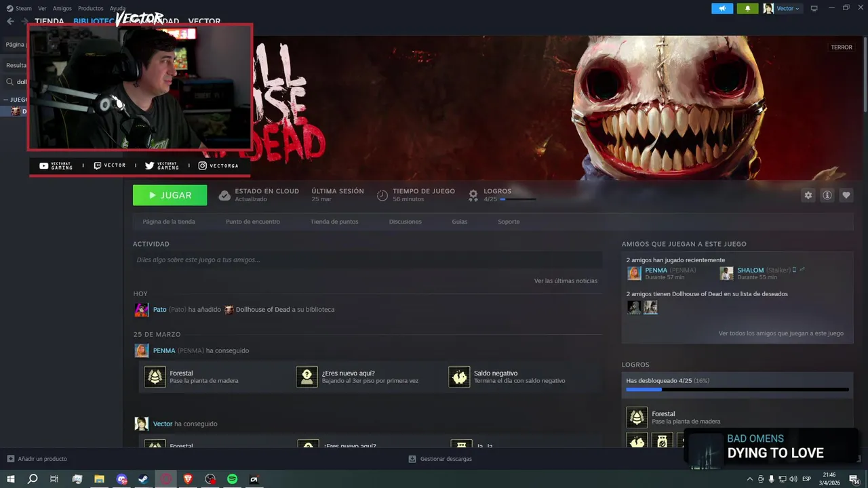Click SHALOM avatar in friends panel
Screen dimensions: 868x488
tap(726, 273)
